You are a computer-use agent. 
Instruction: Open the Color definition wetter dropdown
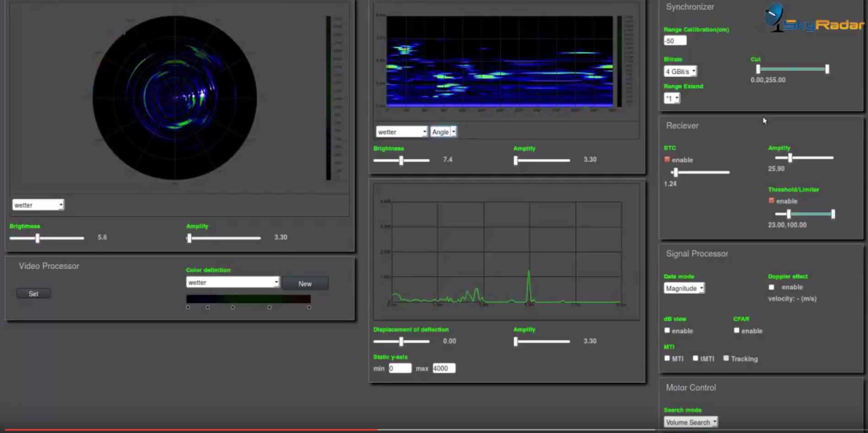(232, 283)
